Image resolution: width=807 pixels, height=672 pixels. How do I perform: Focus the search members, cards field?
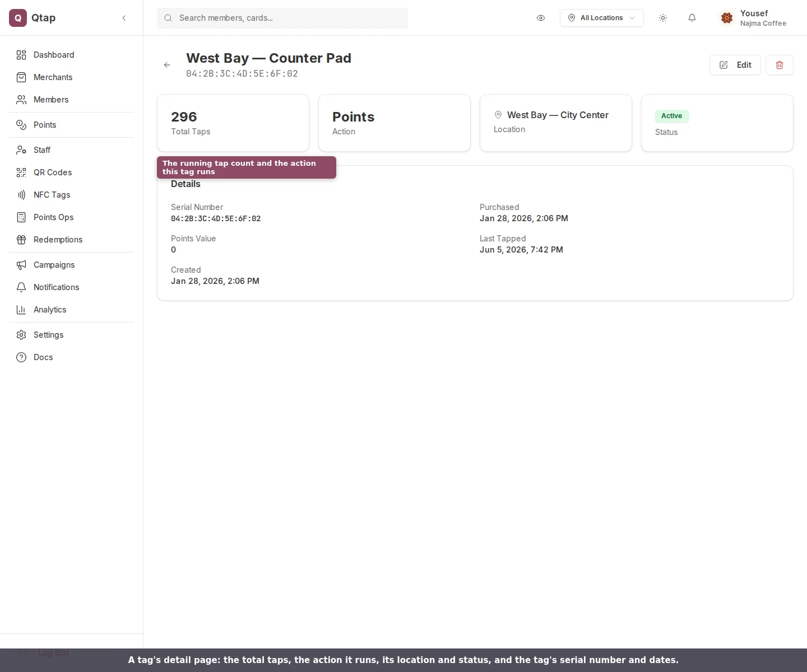pos(282,18)
